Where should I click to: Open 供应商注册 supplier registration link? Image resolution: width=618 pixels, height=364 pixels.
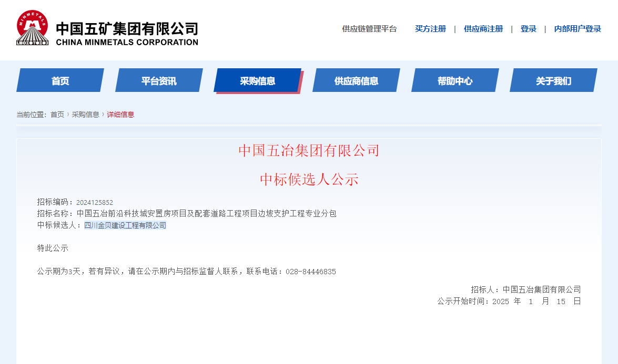click(483, 29)
